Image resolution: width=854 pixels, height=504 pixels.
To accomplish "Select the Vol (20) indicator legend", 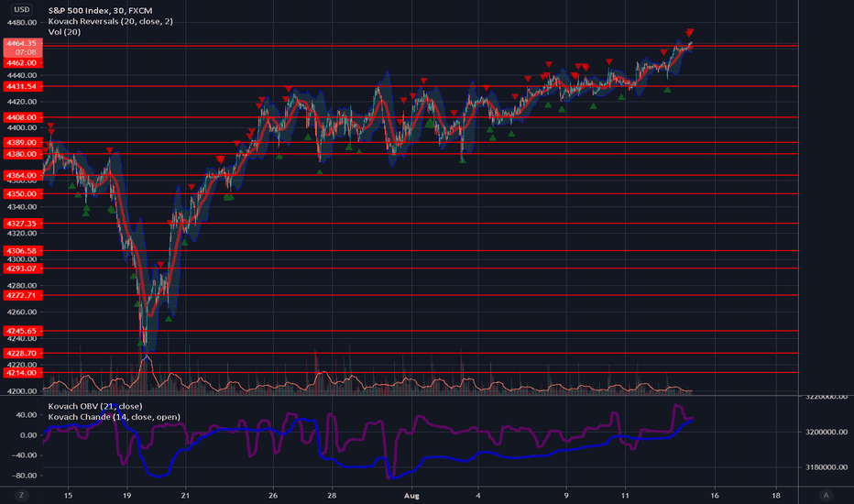I will pos(64,31).
